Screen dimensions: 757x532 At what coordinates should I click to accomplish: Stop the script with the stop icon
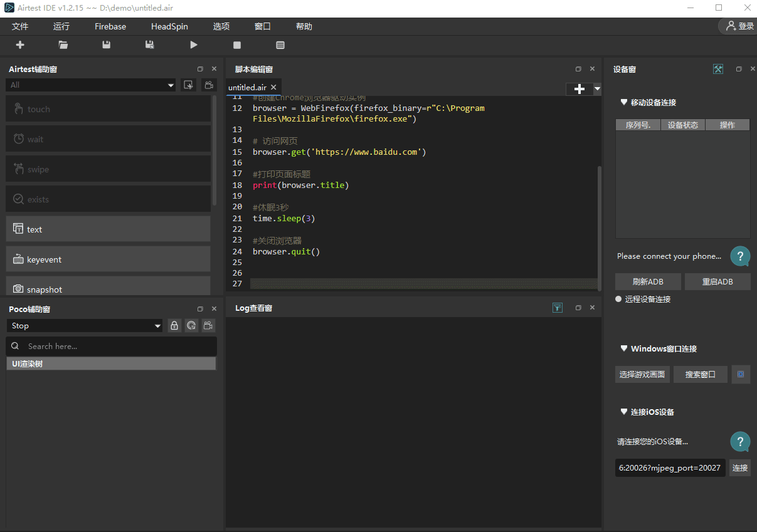237,44
